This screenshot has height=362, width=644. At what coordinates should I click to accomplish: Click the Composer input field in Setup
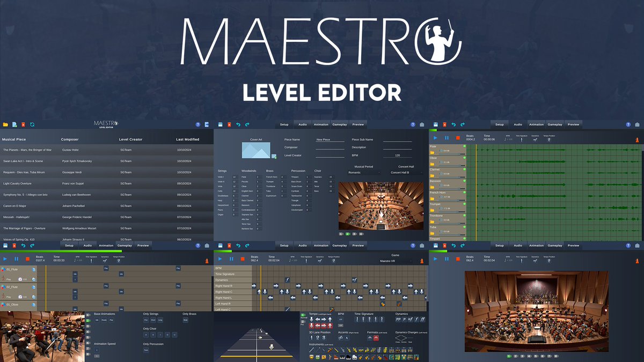tap(330, 147)
